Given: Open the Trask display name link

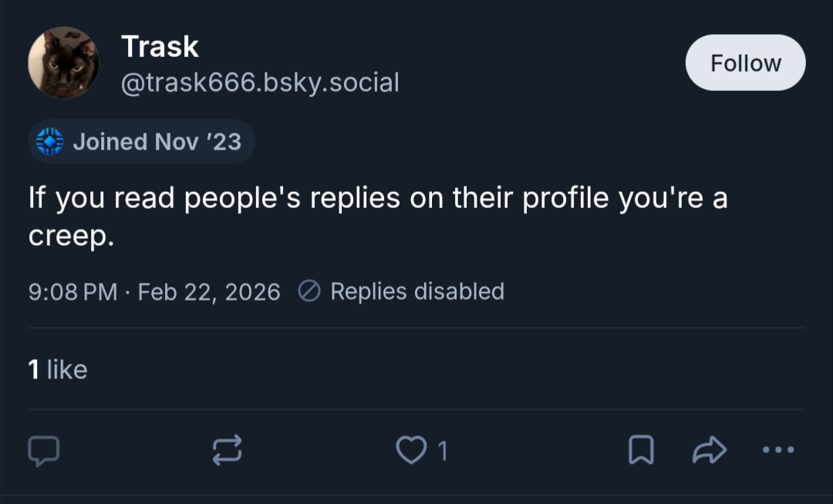Looking at the screenshot, I should 160,47.
